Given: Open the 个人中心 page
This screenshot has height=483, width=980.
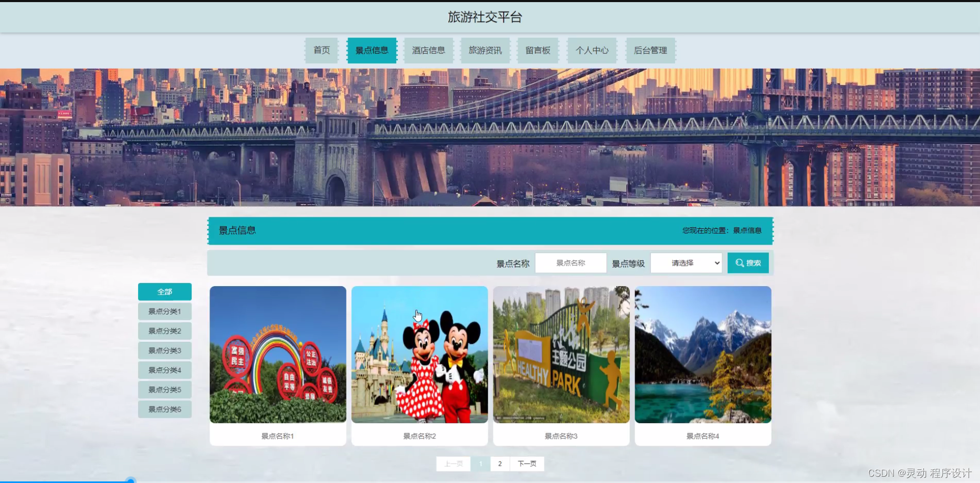Looking at the screenshot, I should [x=592, y=50].
